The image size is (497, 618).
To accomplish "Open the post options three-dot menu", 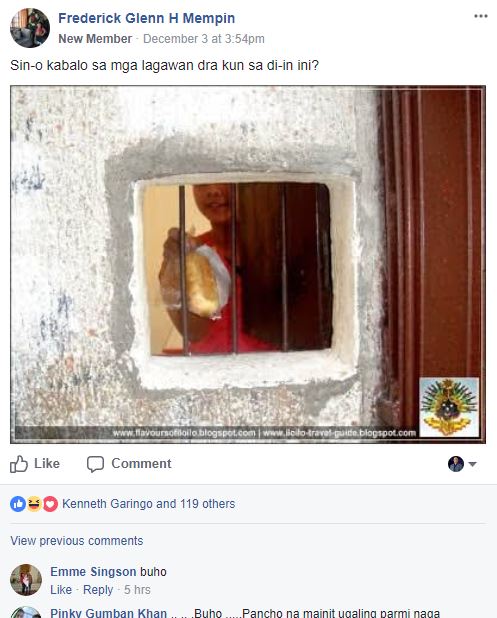I will (x=480, y=16).
